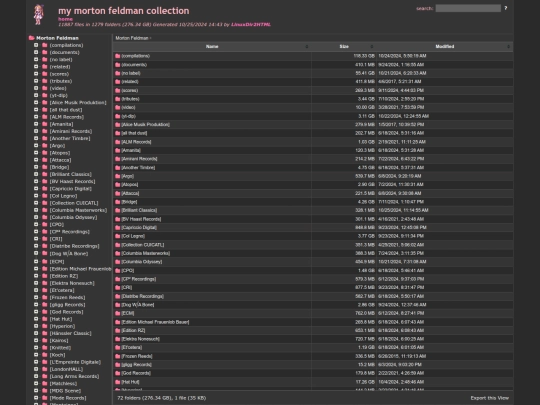Expand the [Col Legno] tree node
The height and width of the screenshot is (405, 540).
click(x=36, y=196)
